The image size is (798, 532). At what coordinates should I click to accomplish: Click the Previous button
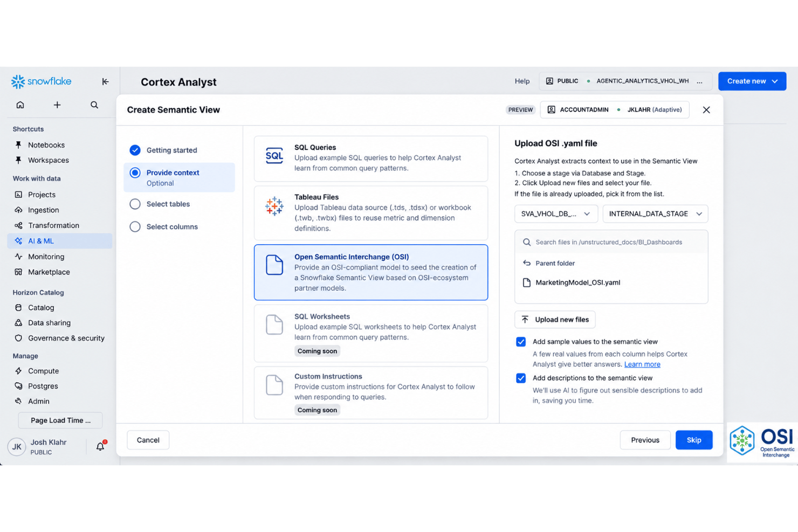pos(645,440)
